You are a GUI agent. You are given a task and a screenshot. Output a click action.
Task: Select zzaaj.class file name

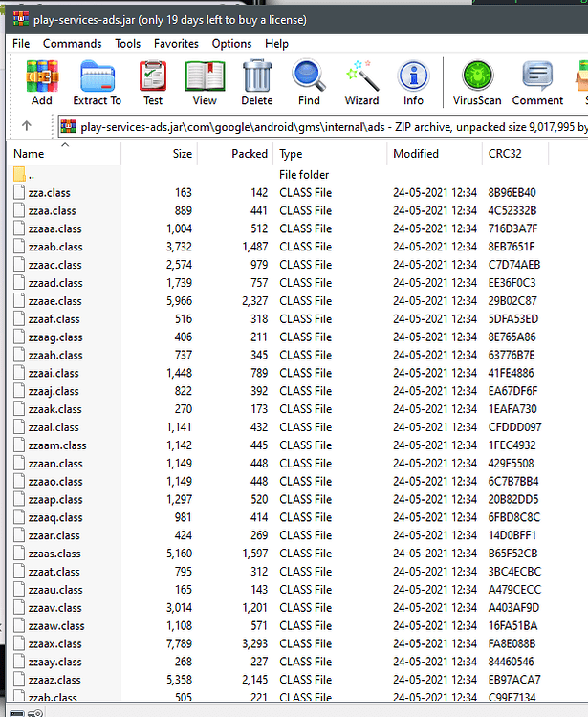54,391
